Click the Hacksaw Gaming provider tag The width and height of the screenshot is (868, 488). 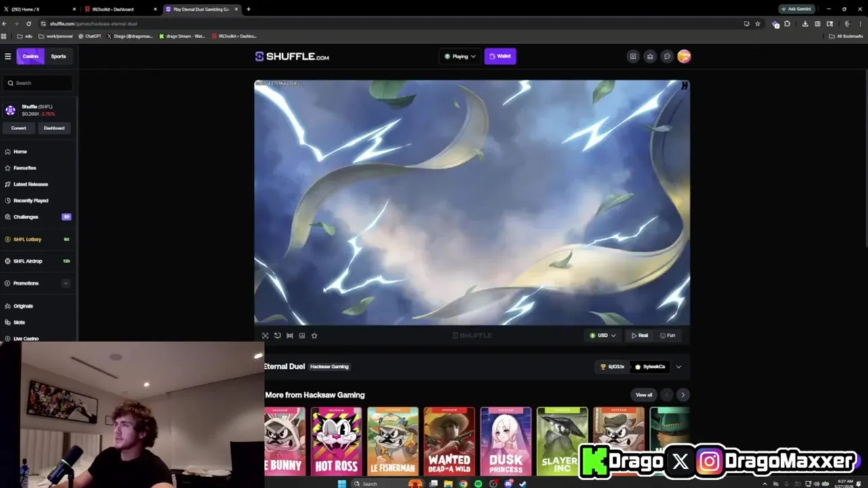tap(329, 367)
